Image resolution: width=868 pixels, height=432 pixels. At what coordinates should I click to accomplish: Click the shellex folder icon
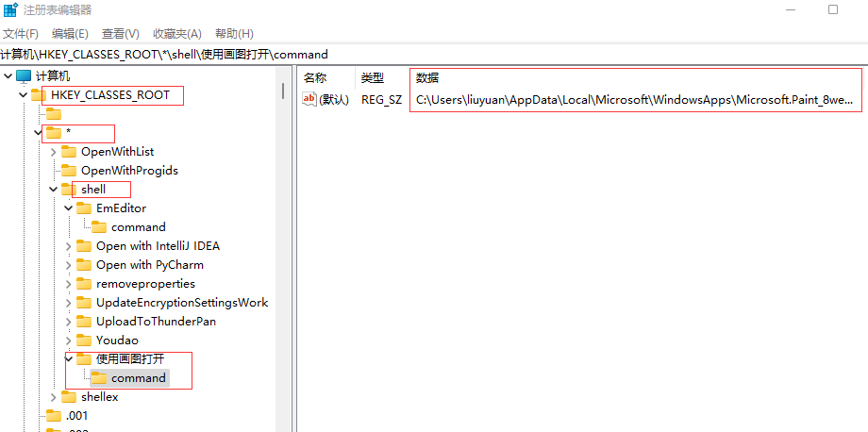pos(69,396)
